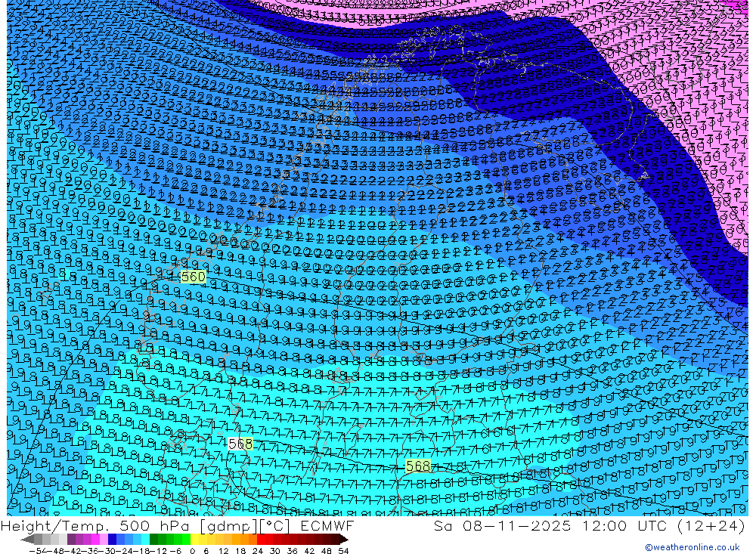Click the white-background 568 contour label
Image resolution: width=756 pixels, height=554 pixels.
(x=240, y=444)
